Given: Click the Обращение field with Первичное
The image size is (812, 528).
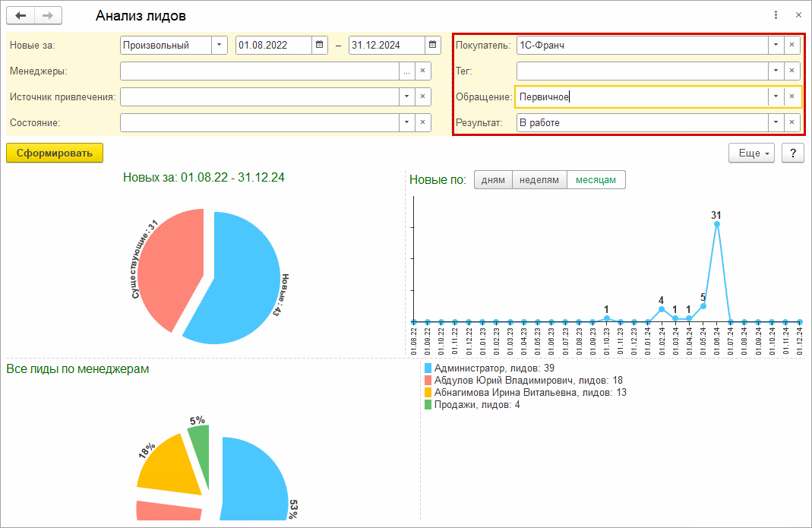Looking at the screenshot, I should [642, 97].
